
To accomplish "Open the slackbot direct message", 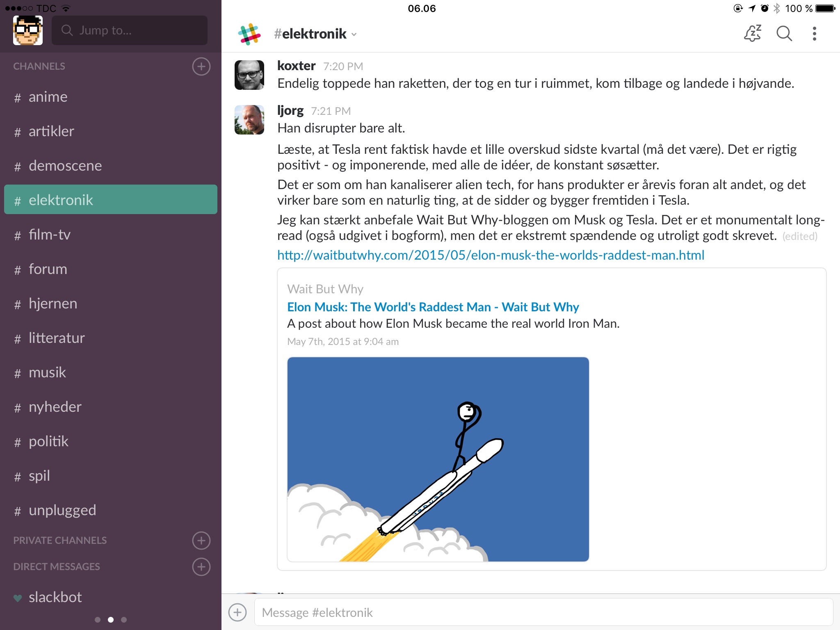I will 111,597.
